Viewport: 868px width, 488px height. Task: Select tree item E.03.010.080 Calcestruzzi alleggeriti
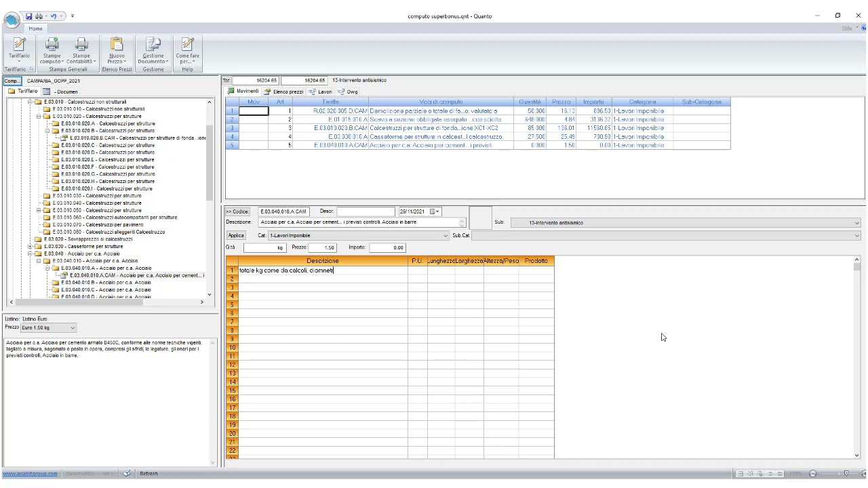pos(108,232)
